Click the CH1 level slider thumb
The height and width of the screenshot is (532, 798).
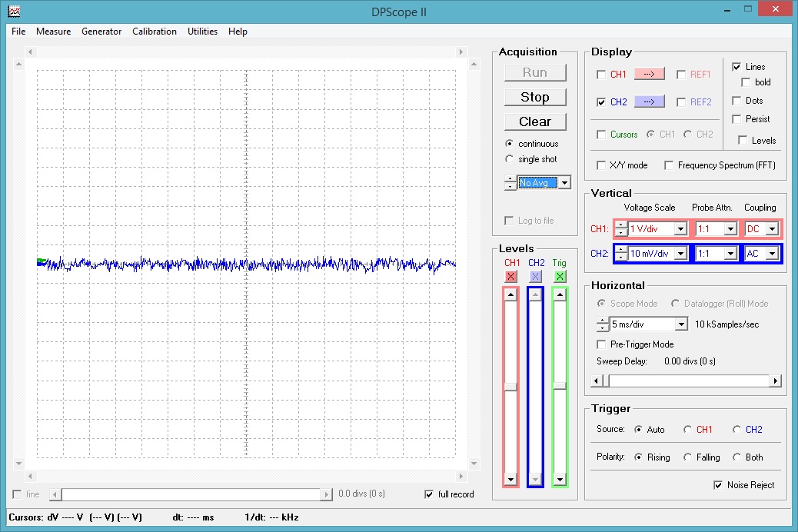(511, 387)
